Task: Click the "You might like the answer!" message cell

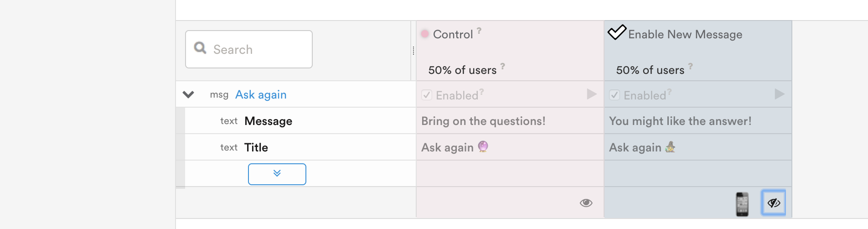Action: (x=680, y=121)
